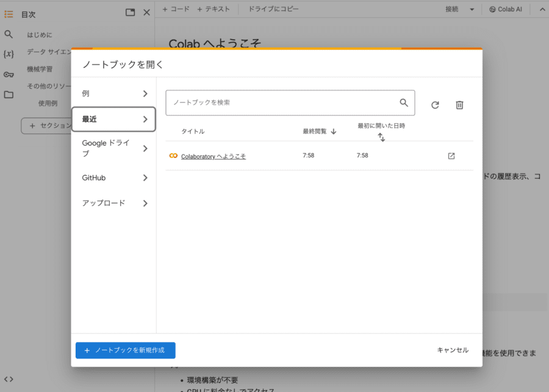The width and height of the screenshot is (549, 392).
Task: Click the ノートブックを検索 search field
Action: click(281, 102)
